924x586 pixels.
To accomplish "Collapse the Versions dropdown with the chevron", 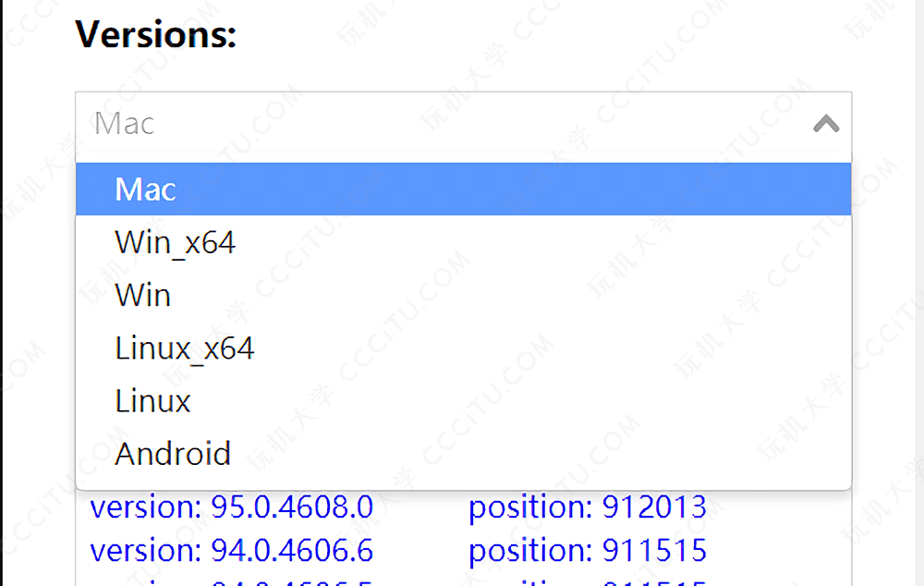I will point(825,124).
